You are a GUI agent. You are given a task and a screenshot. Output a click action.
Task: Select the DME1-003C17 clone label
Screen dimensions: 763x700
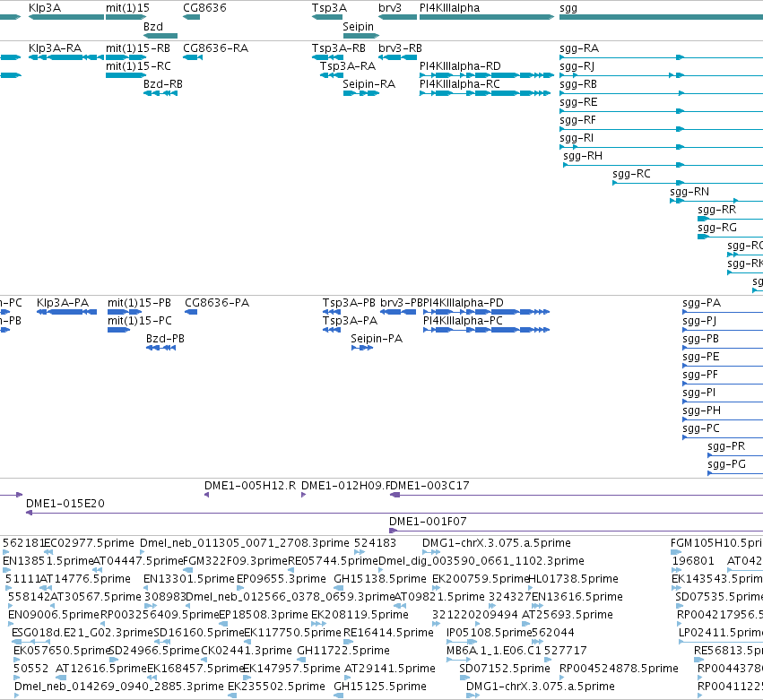click(429, 486)
